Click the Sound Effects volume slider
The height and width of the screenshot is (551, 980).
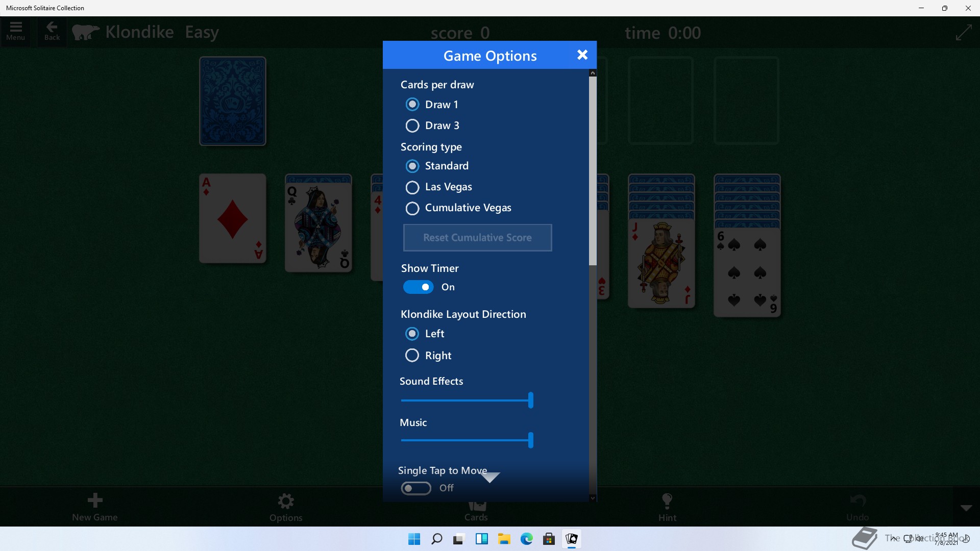[467, 400]
